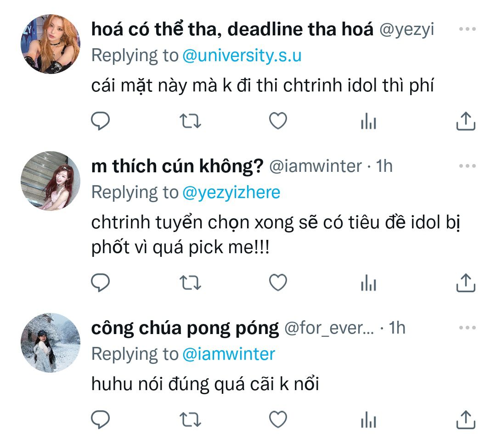View analytics for yezyi's tweet

click(x=368, y=122)
